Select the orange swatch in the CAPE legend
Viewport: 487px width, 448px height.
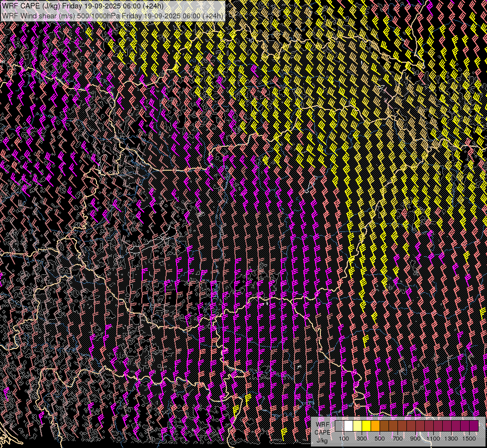375,426
